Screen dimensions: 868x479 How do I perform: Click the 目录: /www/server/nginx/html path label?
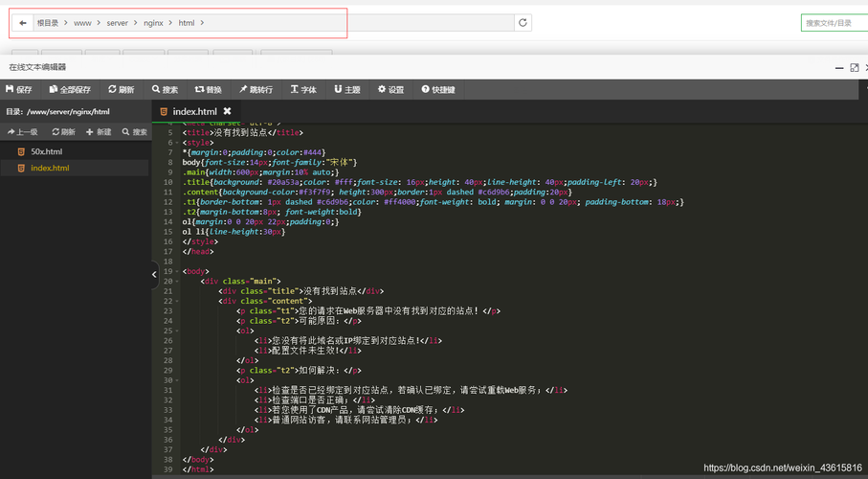coord(57,111)
